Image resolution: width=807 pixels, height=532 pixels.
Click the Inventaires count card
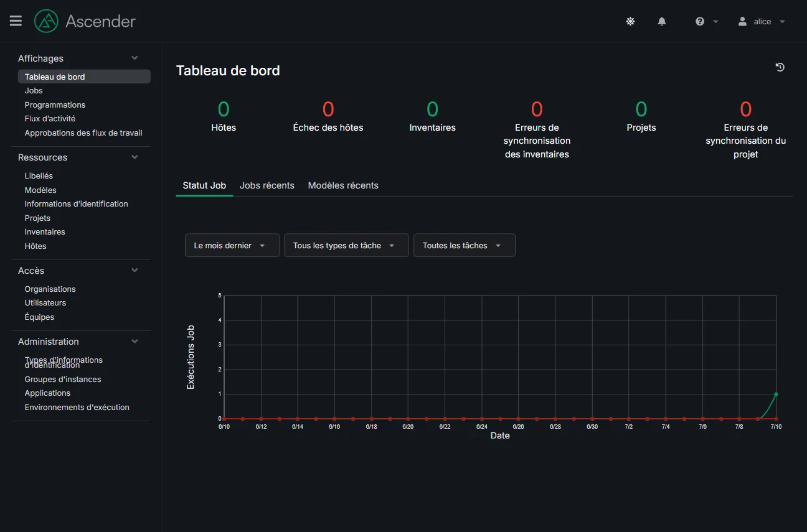click(432, 116)
